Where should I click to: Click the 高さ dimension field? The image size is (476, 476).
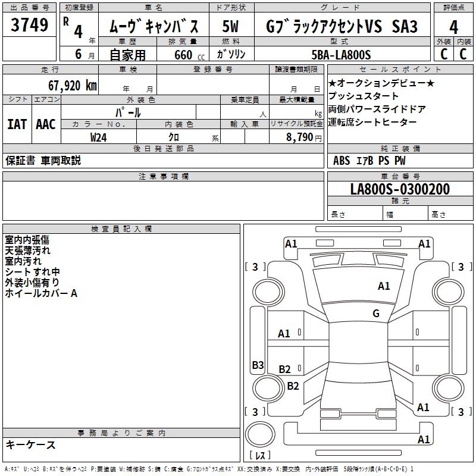(450, 214)
